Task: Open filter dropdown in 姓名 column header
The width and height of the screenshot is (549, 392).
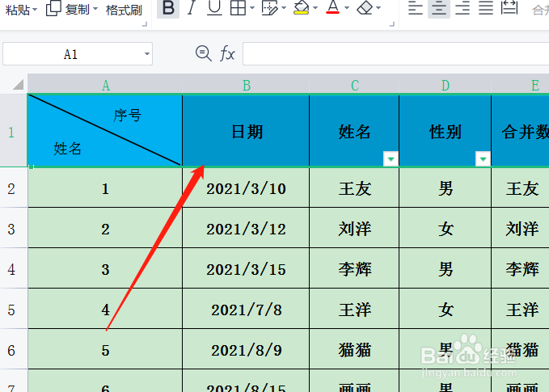Action: (391, 159)
